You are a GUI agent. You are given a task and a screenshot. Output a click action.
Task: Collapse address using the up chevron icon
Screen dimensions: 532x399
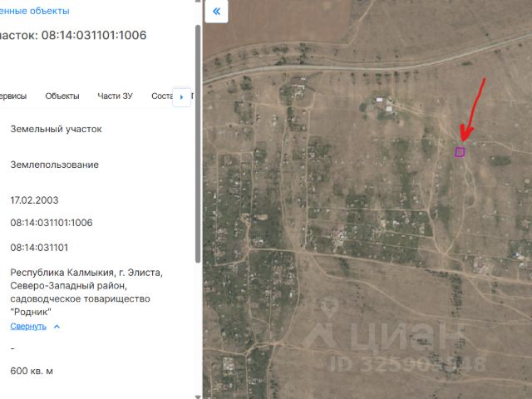point(57,327)
